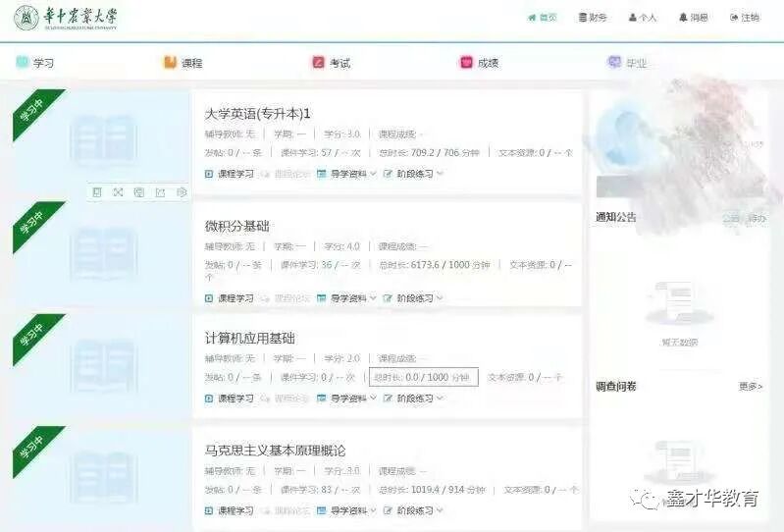Image resolution: width=784 pixels, height=532 pixels.
Task: Click greyed forum link under 大学英语(专升本)1
Action: coord(286,174)
